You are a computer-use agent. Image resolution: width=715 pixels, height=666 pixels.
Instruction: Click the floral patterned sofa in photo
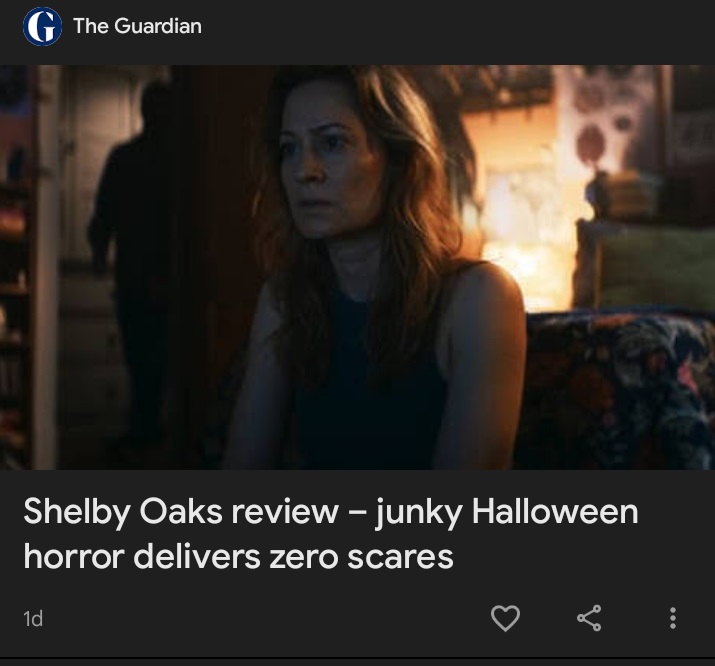coord(616,390)
